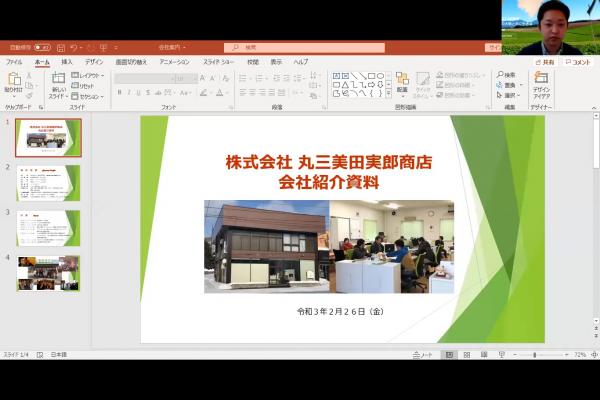Decrease list indent level icon
Viewport: 600px width, 400px height.
(277, 78)
